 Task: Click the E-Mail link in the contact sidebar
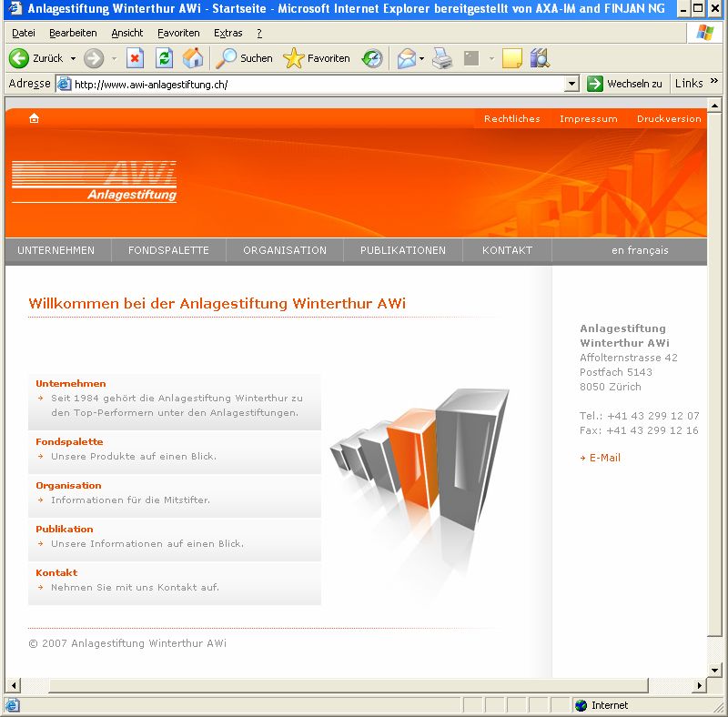[604, 458]
